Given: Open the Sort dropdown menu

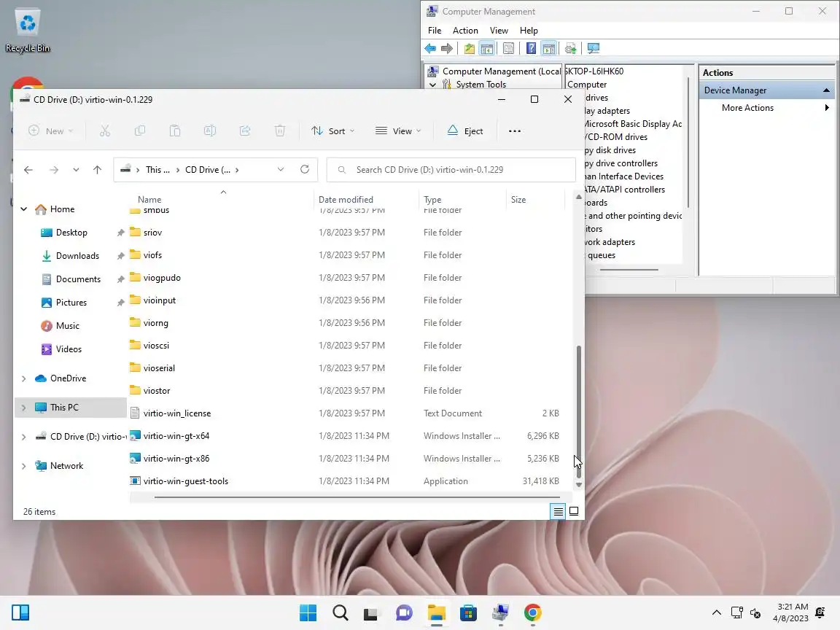Looking at the screenshot, I should [332, 131].
